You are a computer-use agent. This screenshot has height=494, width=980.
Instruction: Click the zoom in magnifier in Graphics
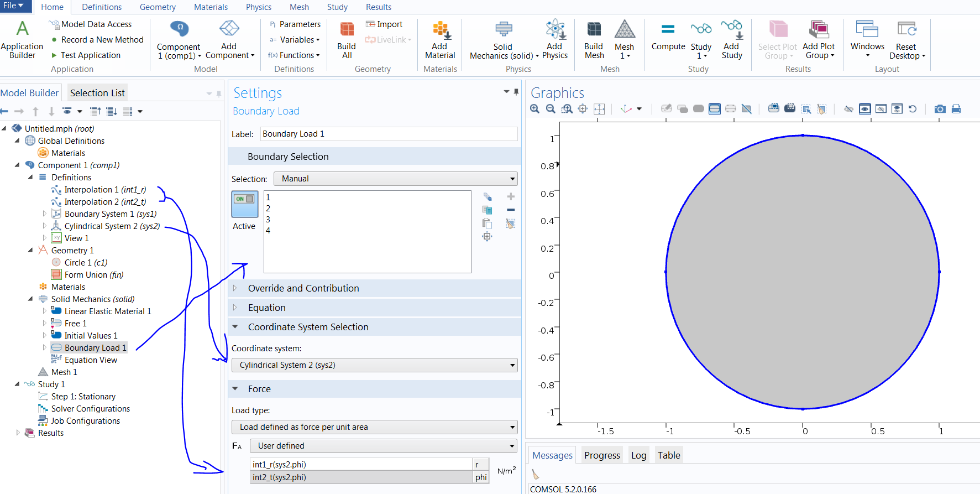(534, 109)
